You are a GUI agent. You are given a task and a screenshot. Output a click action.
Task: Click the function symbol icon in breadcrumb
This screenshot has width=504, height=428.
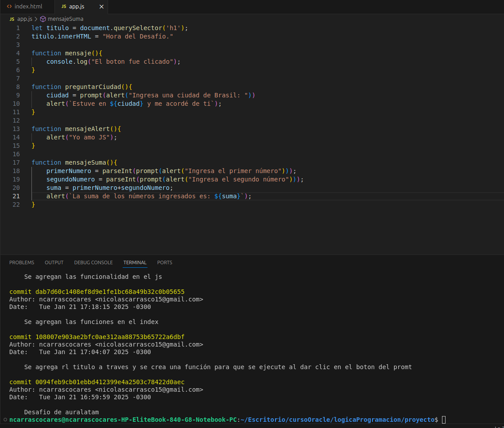(43, 19)
